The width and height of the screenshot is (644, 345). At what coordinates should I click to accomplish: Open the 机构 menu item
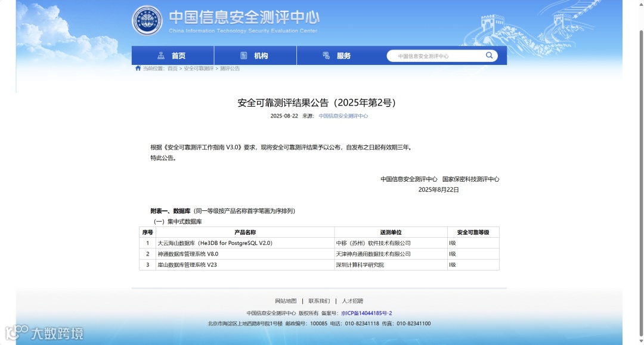(x=255, y=56)
